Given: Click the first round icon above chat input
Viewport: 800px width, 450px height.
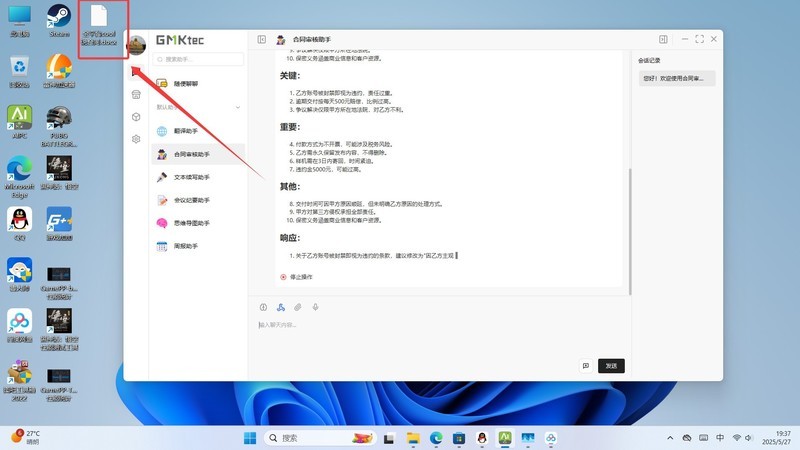Looking at the screenshot, I should coord(263,307).
